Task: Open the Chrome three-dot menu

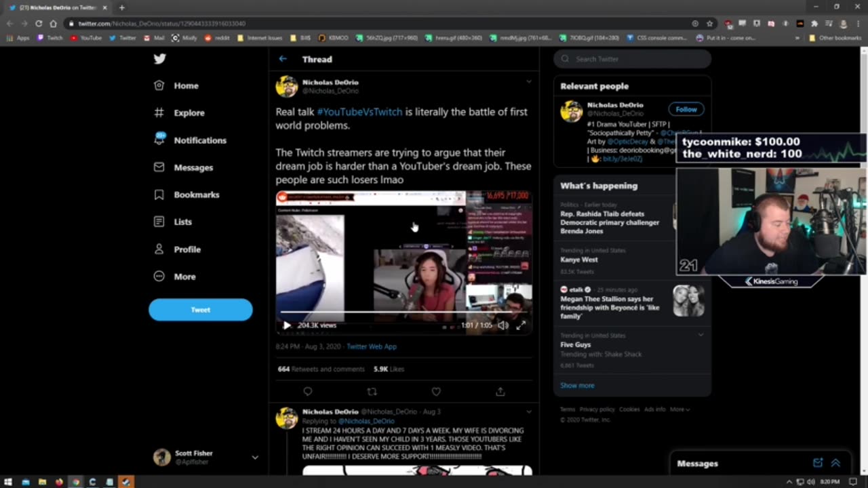Action: tap(858, 24)
